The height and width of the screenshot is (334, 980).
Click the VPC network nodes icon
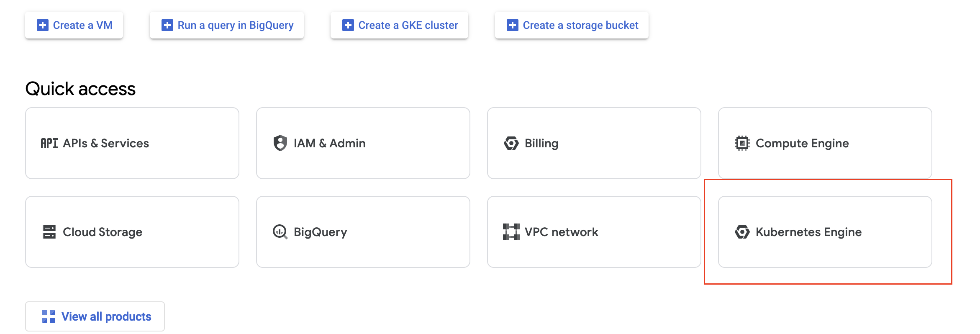(x=511, y=232)
